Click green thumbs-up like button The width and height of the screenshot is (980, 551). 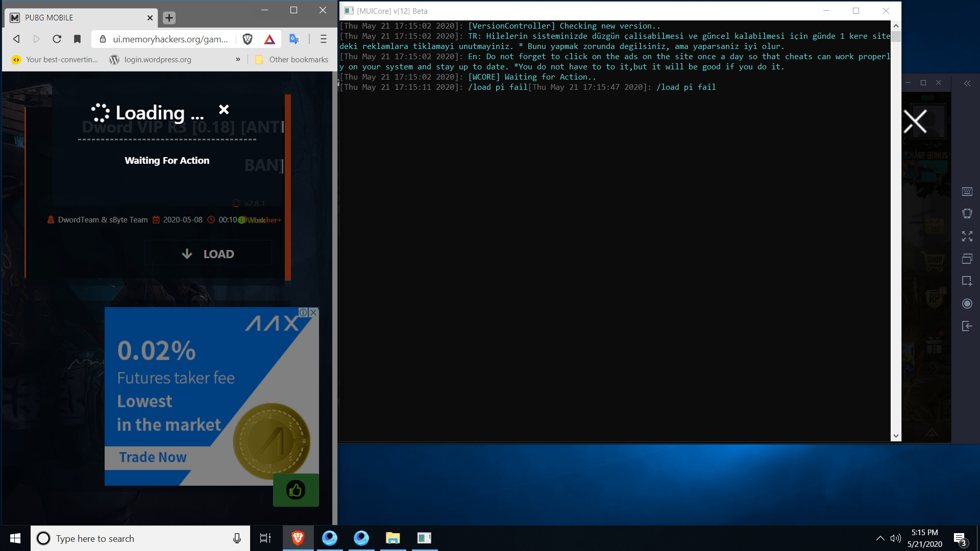[x=296, y=490]
